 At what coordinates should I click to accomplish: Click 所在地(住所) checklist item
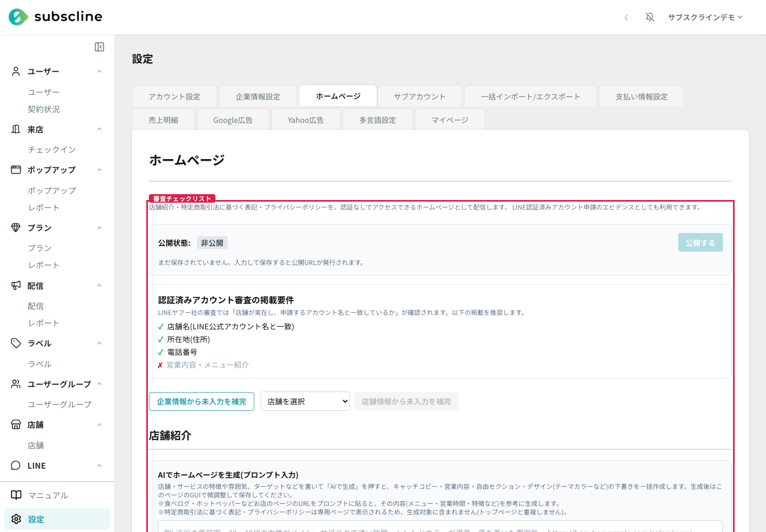tap(188, 339)
